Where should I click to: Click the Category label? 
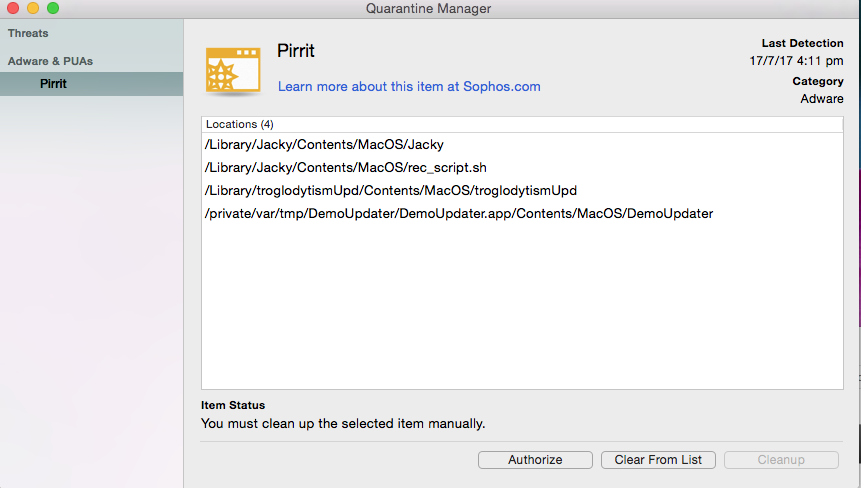818,81
